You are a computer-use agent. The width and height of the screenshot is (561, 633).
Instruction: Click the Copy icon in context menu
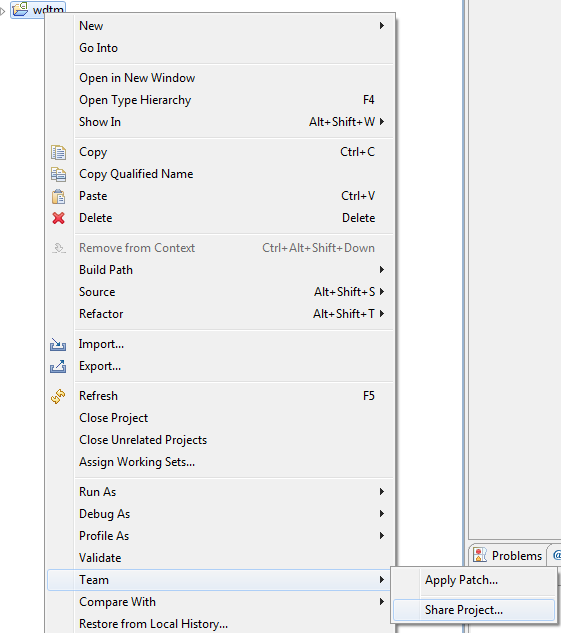point(59,153)
